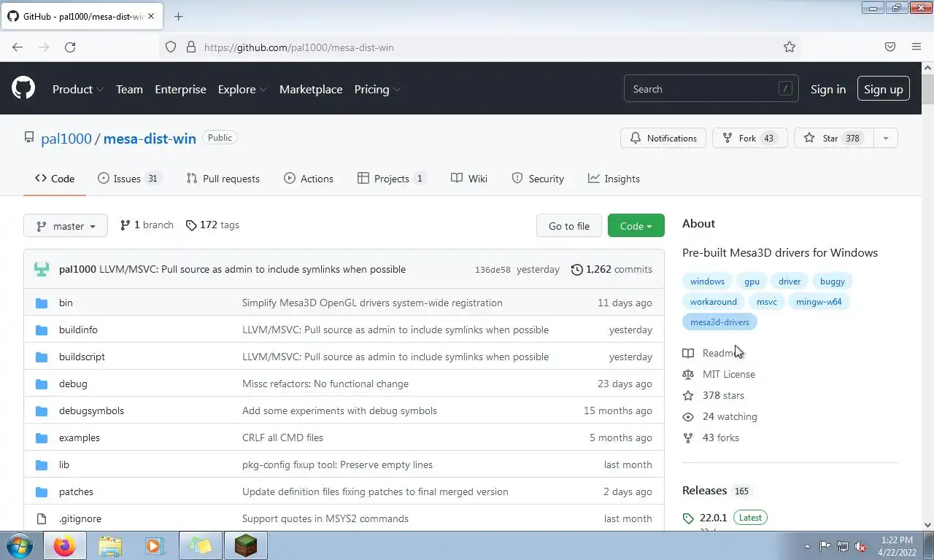Viewport: 934px width, 560px height.
Task: Switch to the Wiki tab
Action: [469, 179]
